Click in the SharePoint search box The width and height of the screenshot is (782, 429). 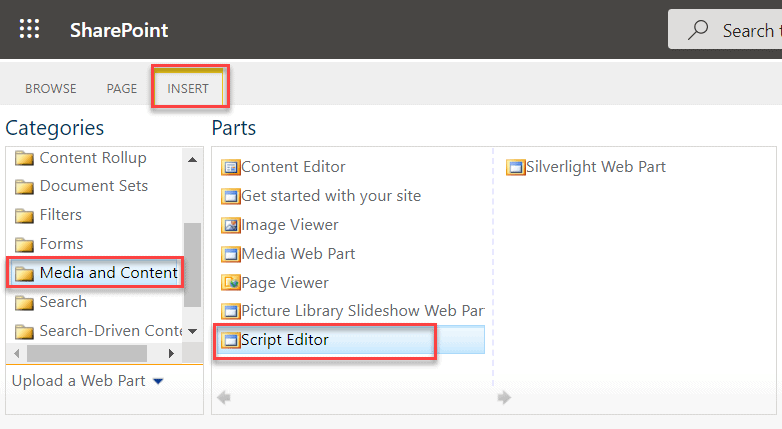coord(726,29)
